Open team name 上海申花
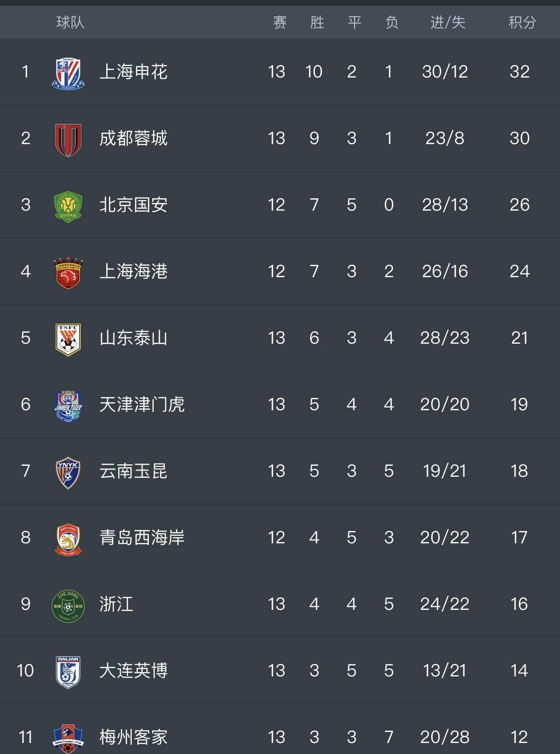The width and height of the screenshot is (560, 754). [x=134, y=72]
